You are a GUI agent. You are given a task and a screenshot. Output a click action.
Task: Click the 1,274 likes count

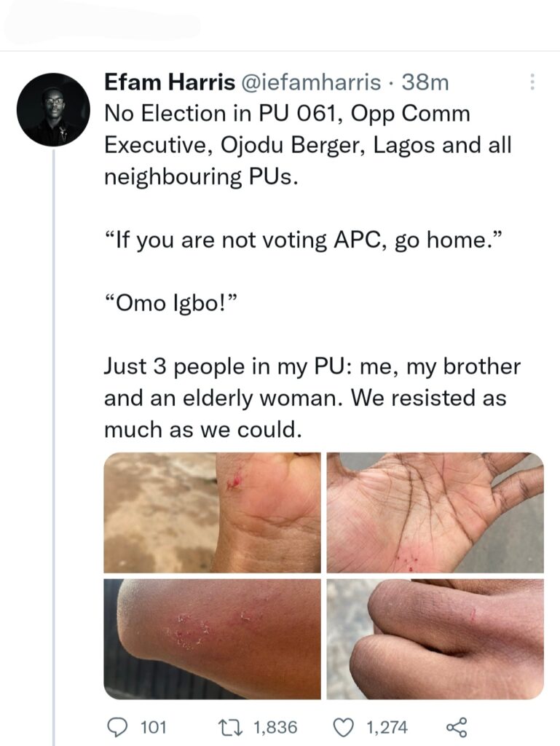click(x=387, y=726)
